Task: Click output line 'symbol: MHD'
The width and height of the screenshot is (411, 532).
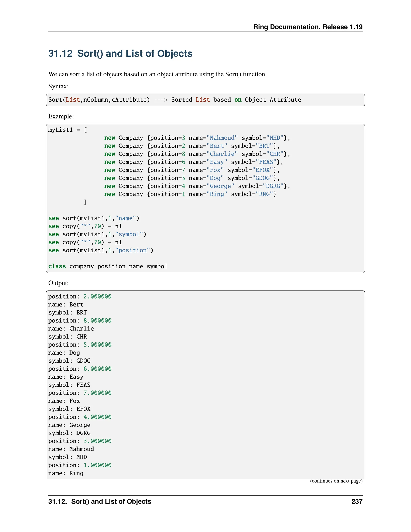Action: (x=67, y=458)
